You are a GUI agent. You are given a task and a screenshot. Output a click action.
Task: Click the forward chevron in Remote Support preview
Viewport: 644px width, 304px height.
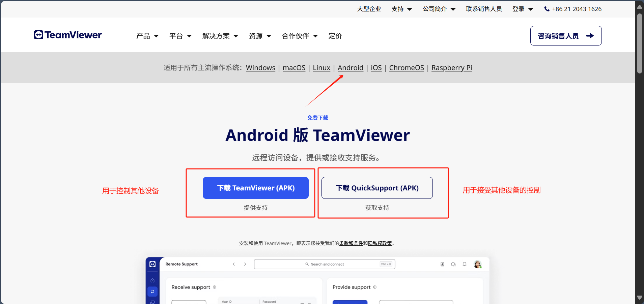tap(245, 264)
